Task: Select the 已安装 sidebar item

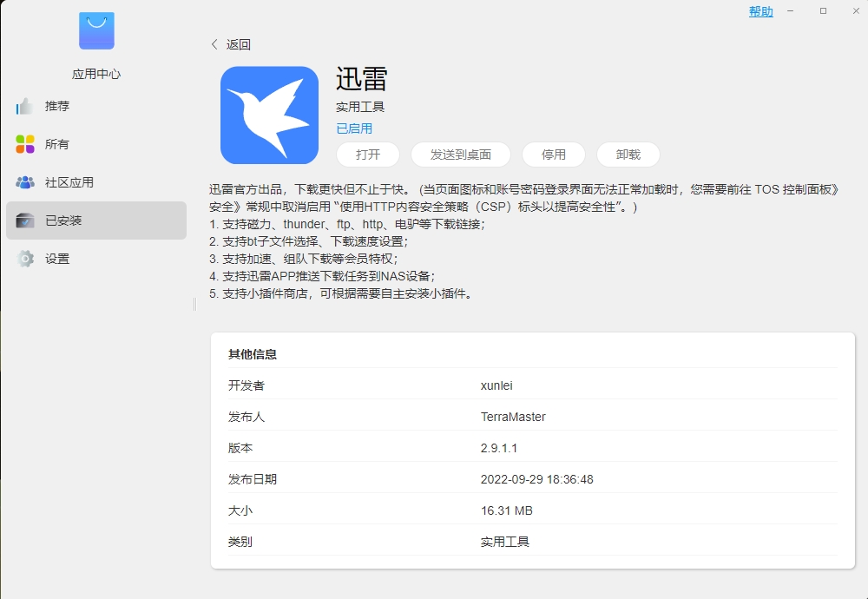Action: point(96,221)
